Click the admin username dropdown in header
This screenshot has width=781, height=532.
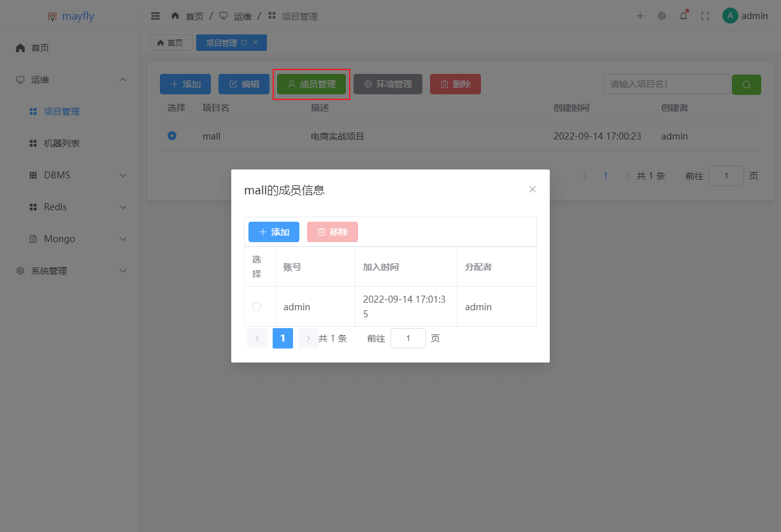755,16
